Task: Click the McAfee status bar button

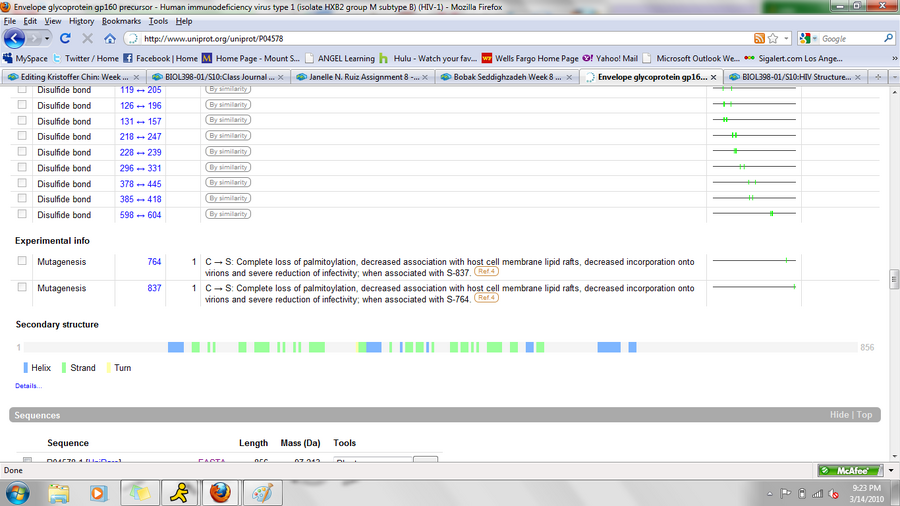Action: (848, 470)
